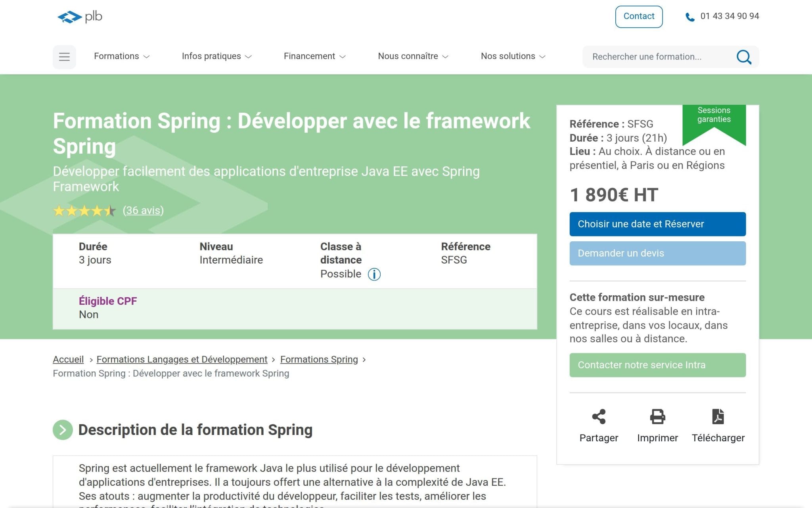Click the Imprimer label
The height and width of the screenshot is (508, 812).
click(x=657, y=438)
